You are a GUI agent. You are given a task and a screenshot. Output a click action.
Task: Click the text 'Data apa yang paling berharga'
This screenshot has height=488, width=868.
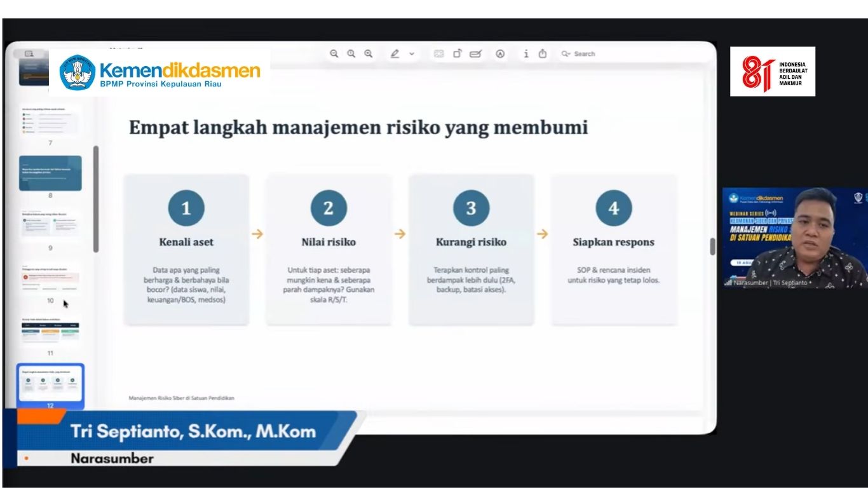186,275
